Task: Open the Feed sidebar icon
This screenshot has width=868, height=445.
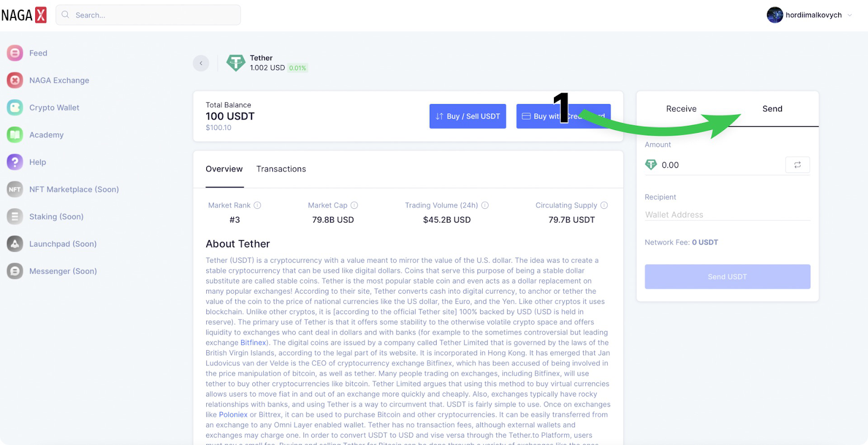Action: tap(15, 53)
